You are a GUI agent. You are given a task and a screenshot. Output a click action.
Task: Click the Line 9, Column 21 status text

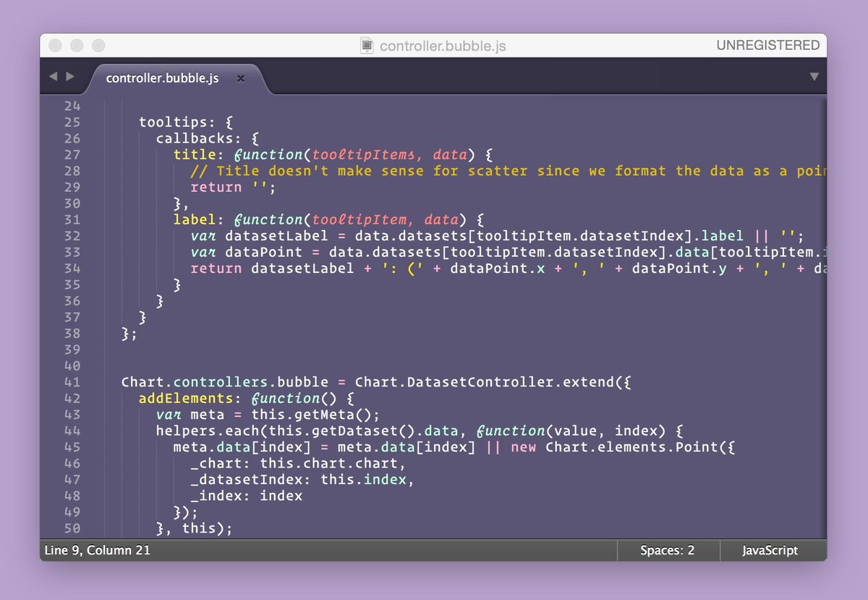(x=98, y=550)
